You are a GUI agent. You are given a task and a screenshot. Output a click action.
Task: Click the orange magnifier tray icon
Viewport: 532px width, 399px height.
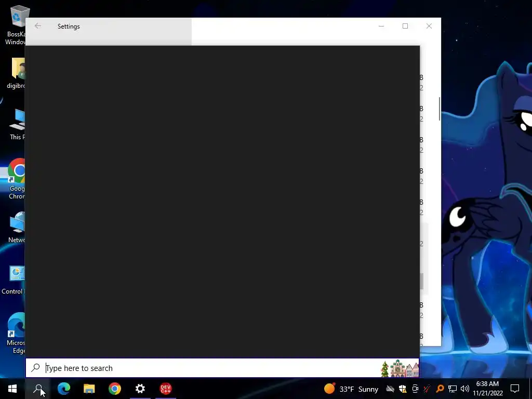[x=440, y=389]
